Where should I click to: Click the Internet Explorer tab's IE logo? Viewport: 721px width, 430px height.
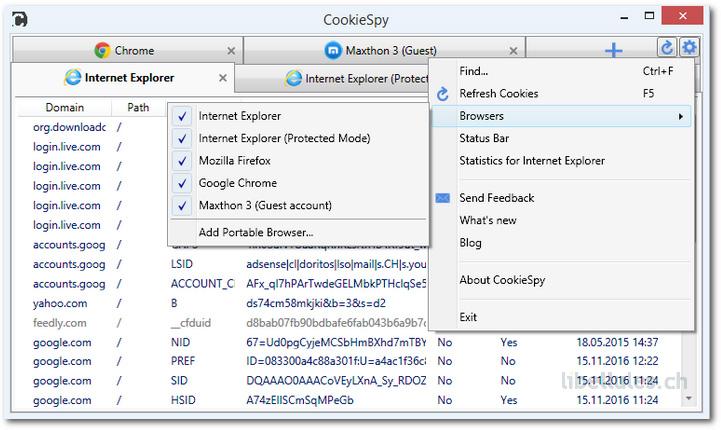pyautogui.click(x=72, y=78)
